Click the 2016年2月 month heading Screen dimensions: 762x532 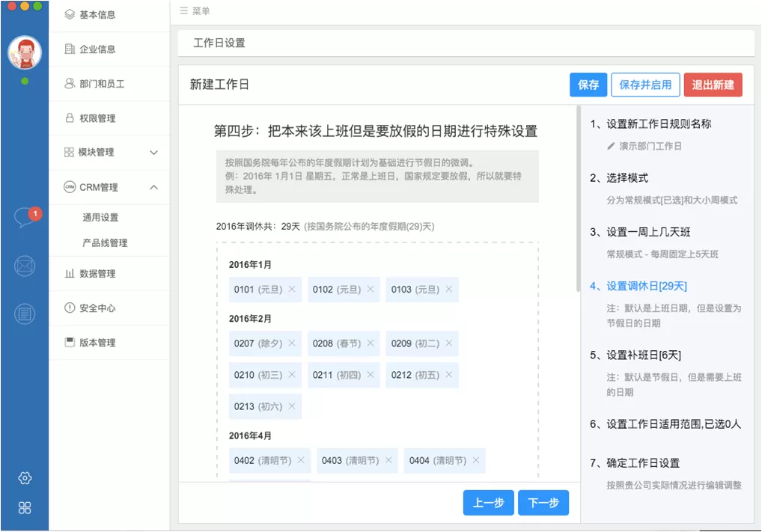[x=250, y=319]
